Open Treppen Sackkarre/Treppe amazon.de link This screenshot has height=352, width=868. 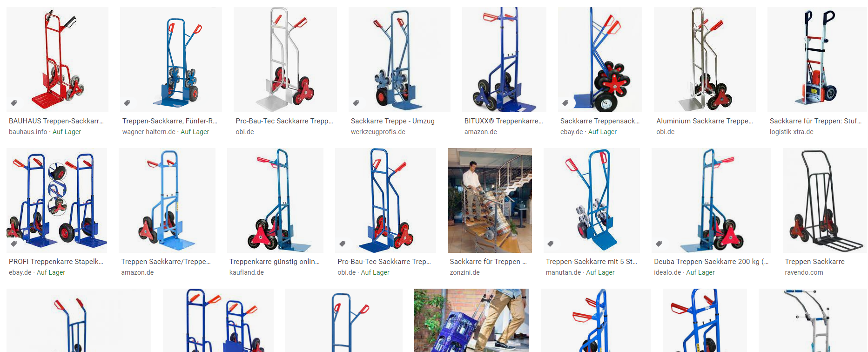tap(166, 262)
